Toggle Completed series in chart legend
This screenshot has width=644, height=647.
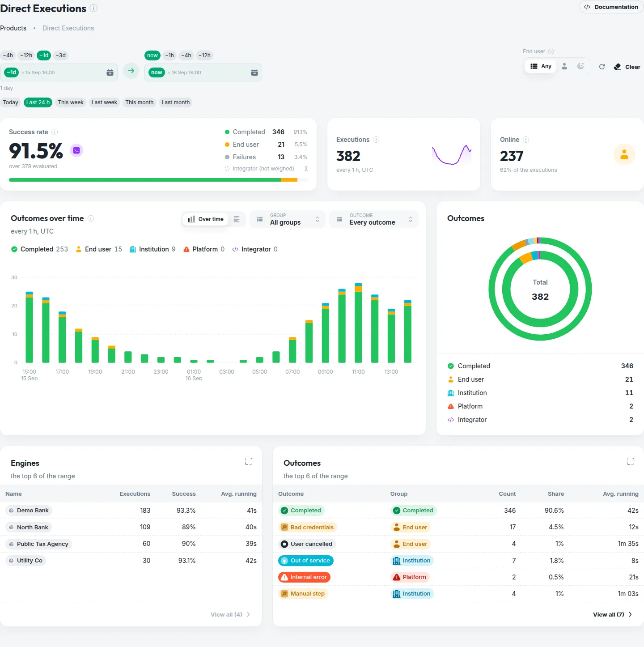pos(39,249)
